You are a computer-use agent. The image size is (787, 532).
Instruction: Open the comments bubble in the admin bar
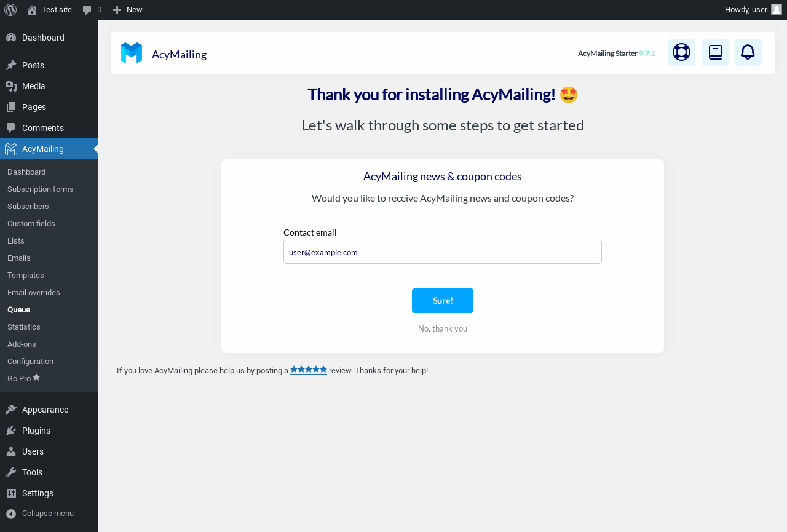[92, 10]
